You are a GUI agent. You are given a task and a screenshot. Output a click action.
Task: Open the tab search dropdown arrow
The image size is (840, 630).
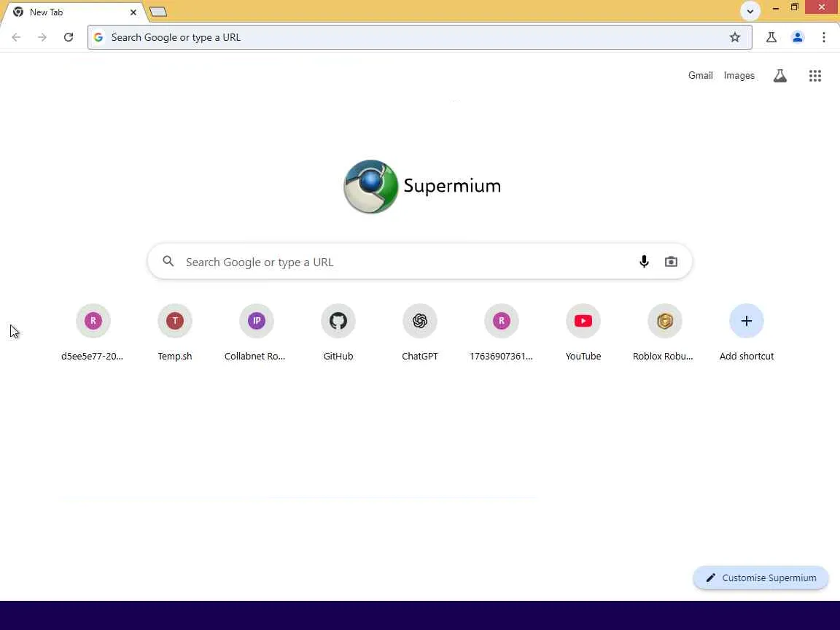750,11
